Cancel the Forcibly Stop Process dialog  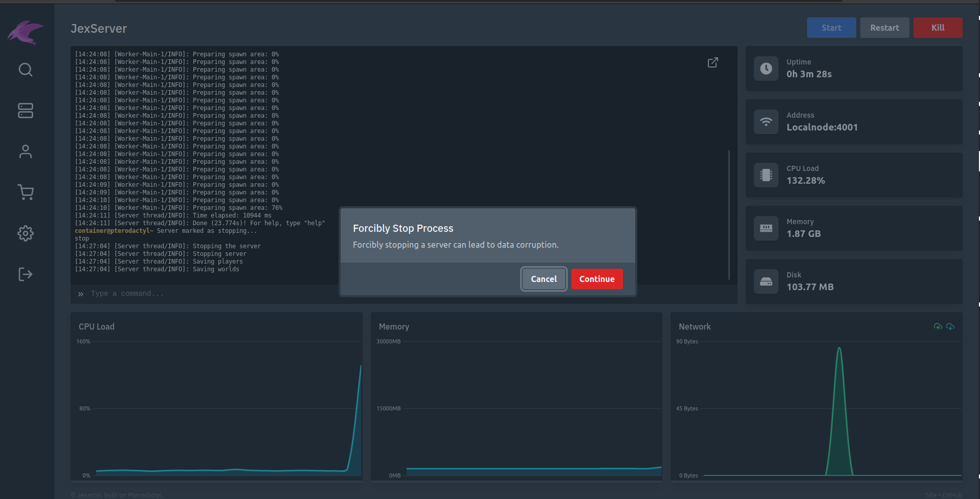pos(544,279)
